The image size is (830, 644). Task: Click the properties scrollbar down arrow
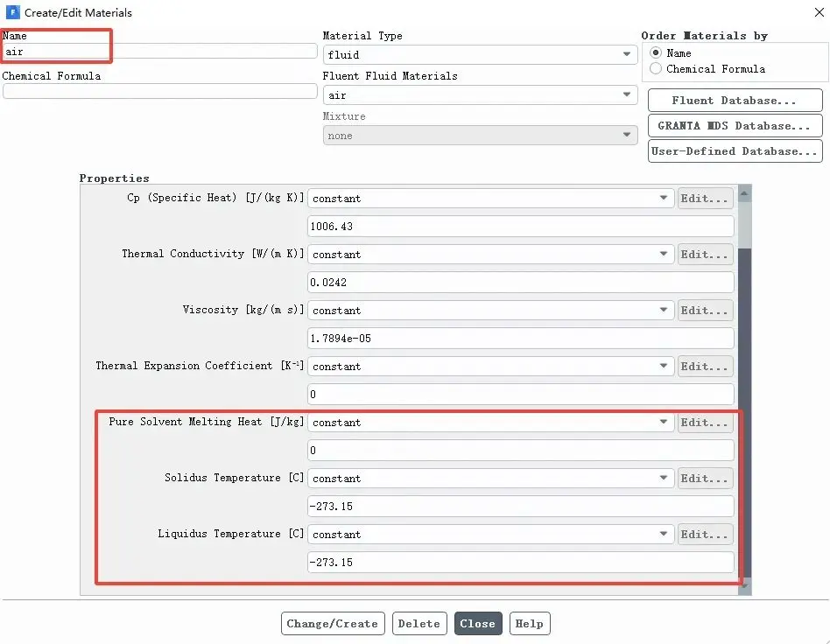pos(744,586)
